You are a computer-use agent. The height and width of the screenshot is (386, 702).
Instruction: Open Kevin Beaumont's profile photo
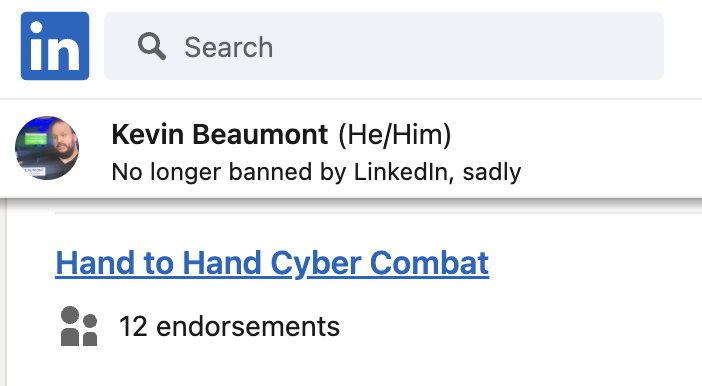click(x=47, y=148)
